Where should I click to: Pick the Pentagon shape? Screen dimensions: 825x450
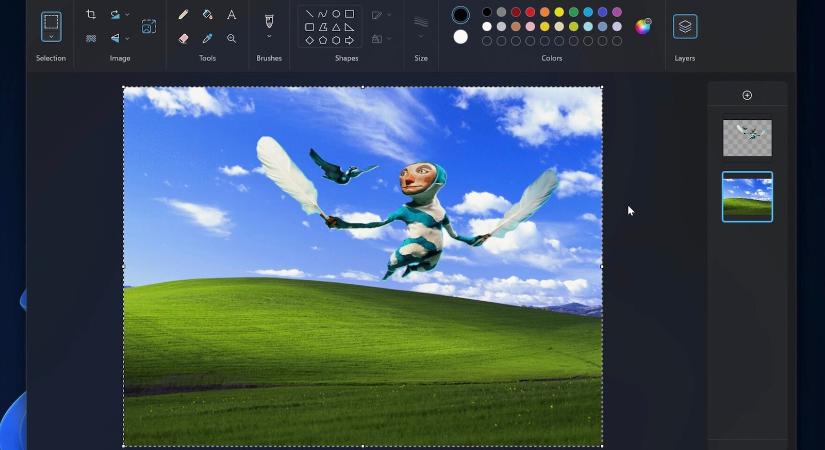323,40
